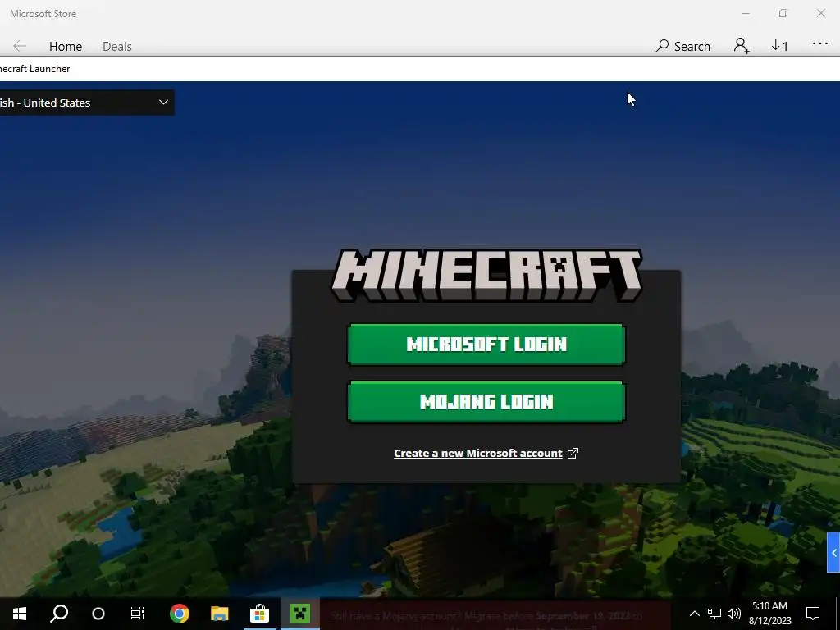This screenshot has height=630, width=840.
Task: Click the taskbar search magnifier
Action: tap(59, 614)
